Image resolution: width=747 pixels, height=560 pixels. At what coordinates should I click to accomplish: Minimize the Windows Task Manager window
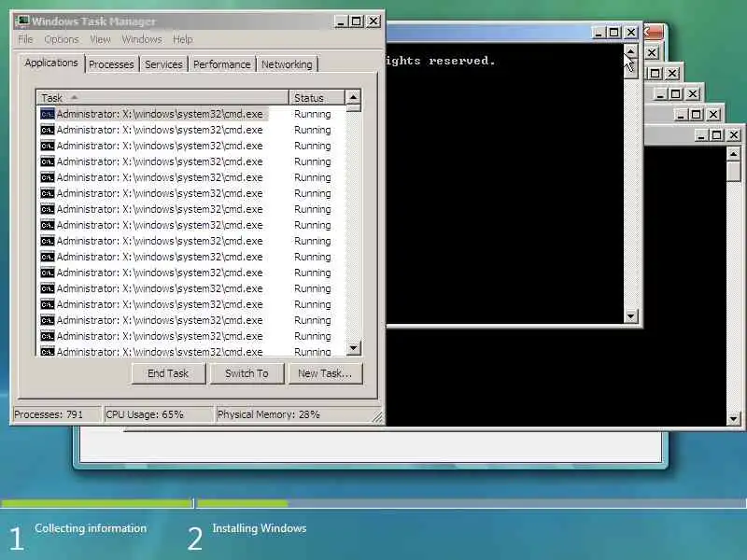click(x=340, y=21)
